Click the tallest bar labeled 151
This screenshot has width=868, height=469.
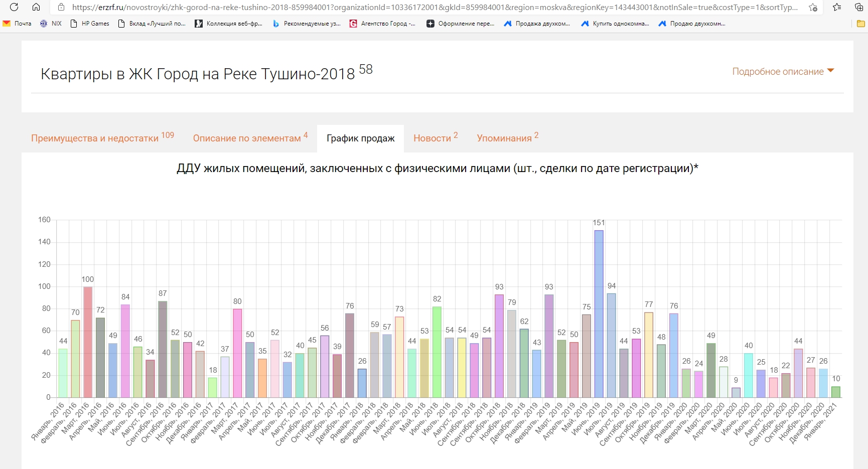[x=599, y=314]
